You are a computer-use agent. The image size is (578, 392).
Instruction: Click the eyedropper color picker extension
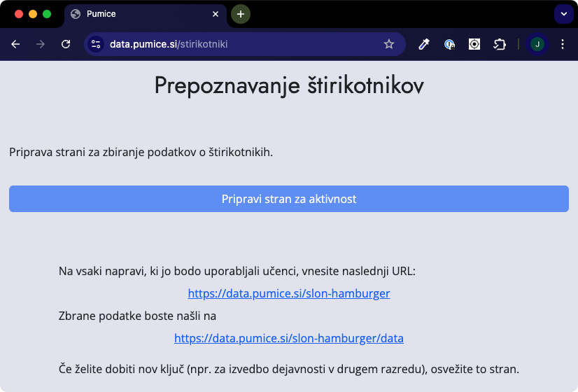(x=423, y=44)
